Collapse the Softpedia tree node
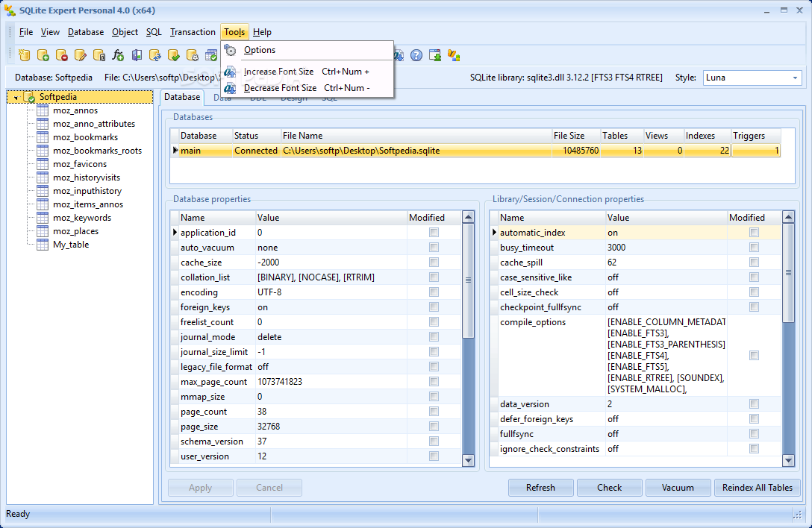Viewport: 812px width, 528px height. [16, 97]
